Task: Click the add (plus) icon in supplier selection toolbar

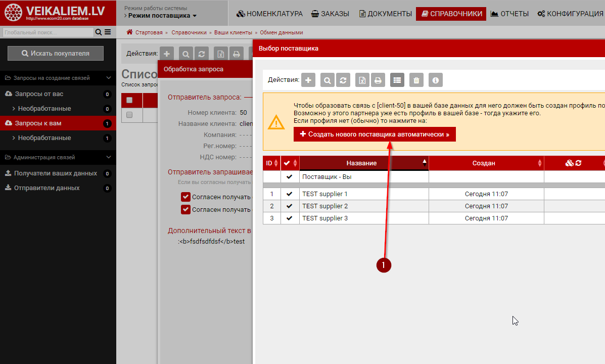Action: [x=308, y=80]
